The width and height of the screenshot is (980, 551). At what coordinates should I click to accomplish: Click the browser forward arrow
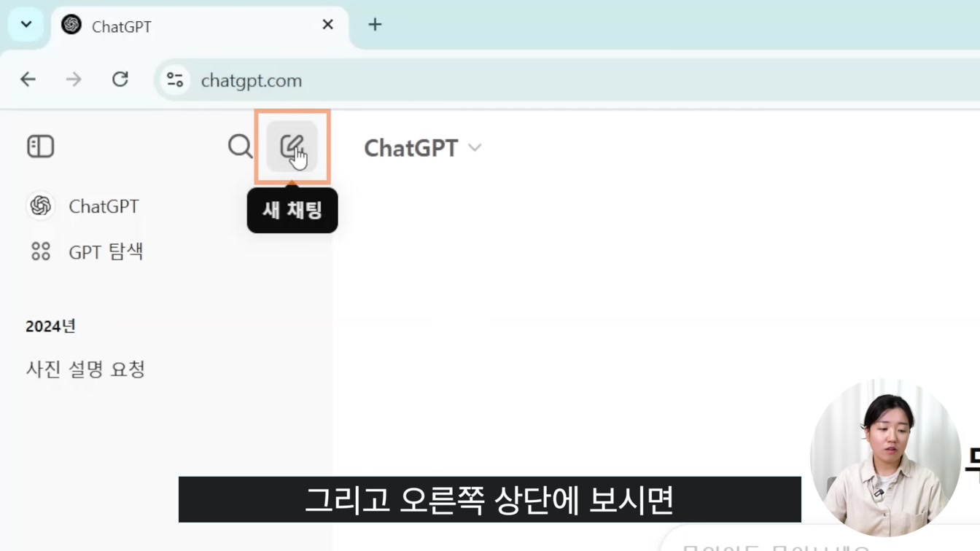[x=74, y=79]
